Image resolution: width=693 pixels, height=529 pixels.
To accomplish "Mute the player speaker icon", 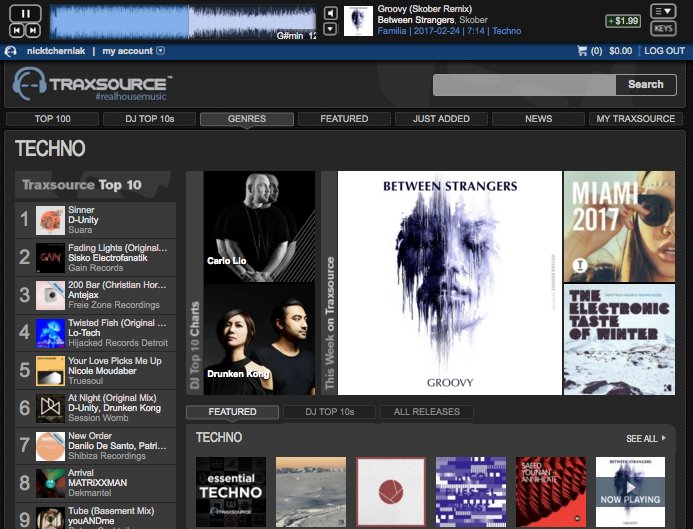I will [331, 13].
